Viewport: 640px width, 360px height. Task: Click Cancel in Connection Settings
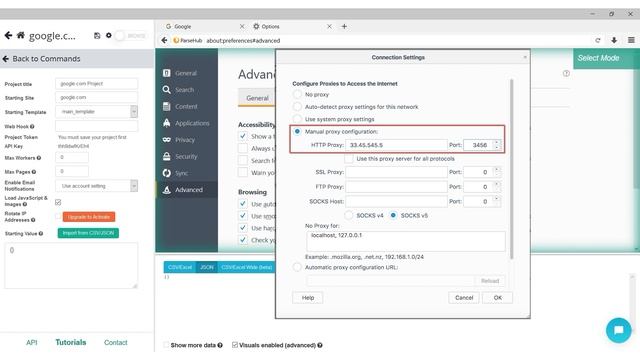464,298
